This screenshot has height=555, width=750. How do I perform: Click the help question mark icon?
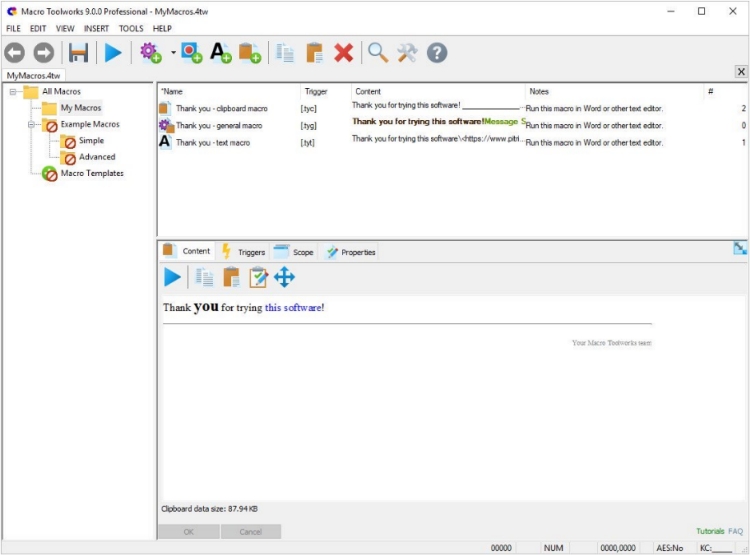pyautogui.click(x=437, y=53)
